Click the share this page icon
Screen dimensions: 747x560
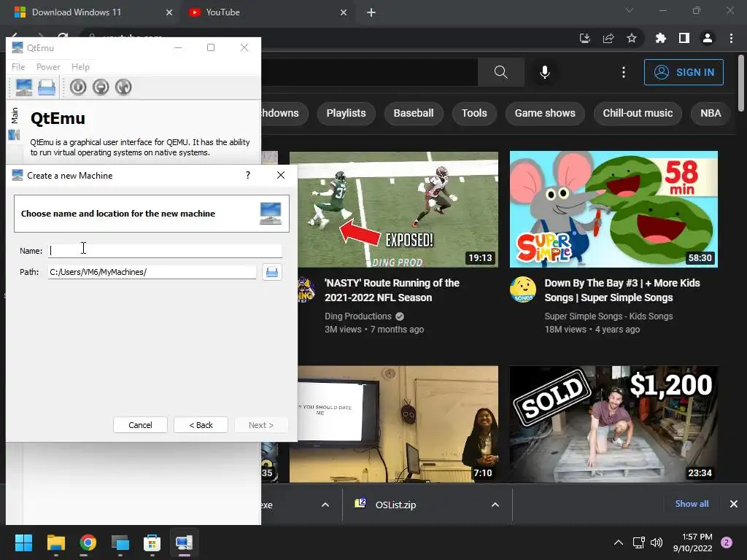coord(608,38)
